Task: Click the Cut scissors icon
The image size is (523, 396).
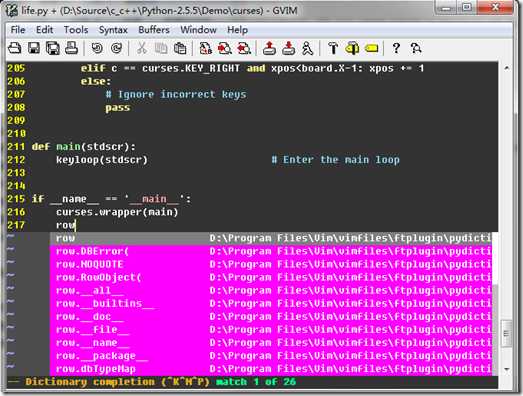Action: (x=142, y=48)
